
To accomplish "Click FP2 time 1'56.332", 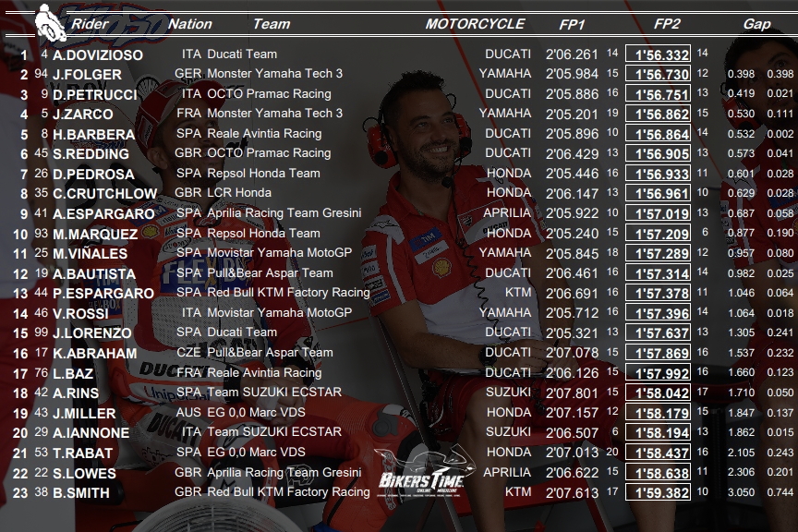I will point(658,54).
